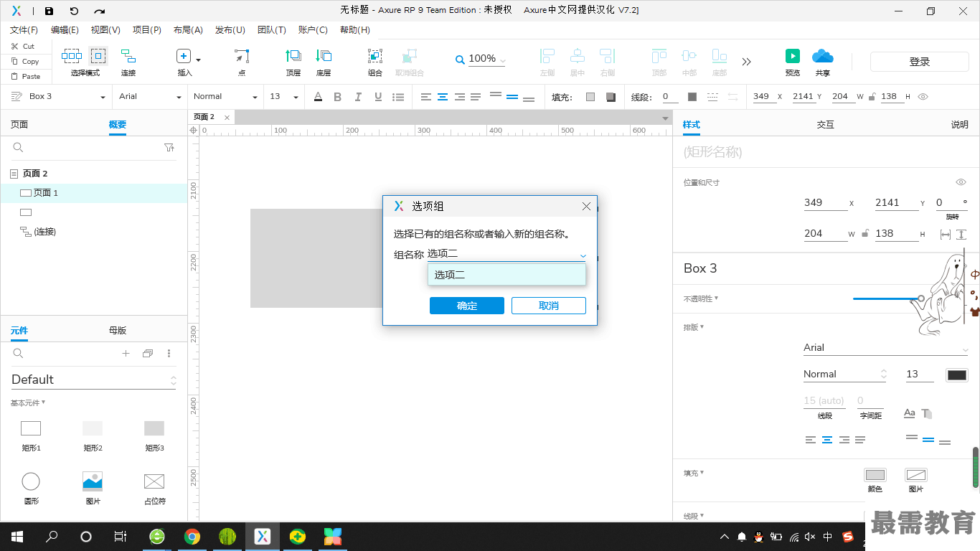The width and height of the screenshot is (980, 551).
Task: Group widgets with 组合 icon
Action: (x=375, y=62)
